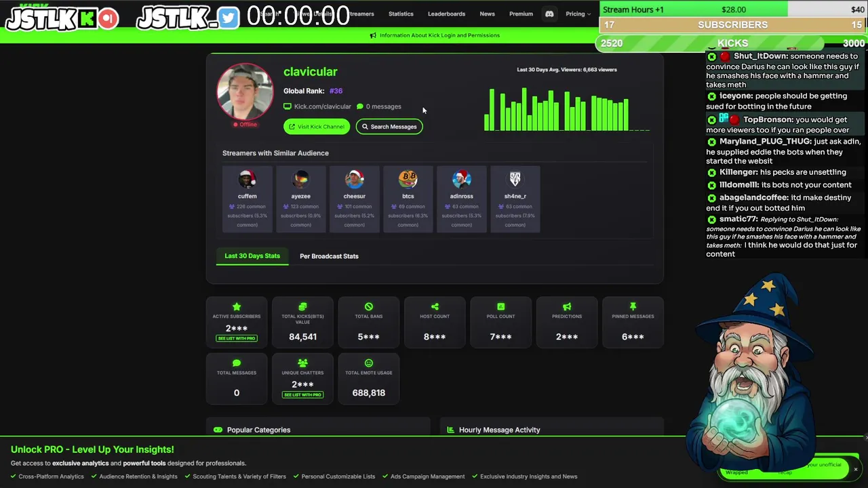Open Discord via the navbar Discord icon
Image resolution: width=868 pixels, height=488 pixels.
pos(549,14)
